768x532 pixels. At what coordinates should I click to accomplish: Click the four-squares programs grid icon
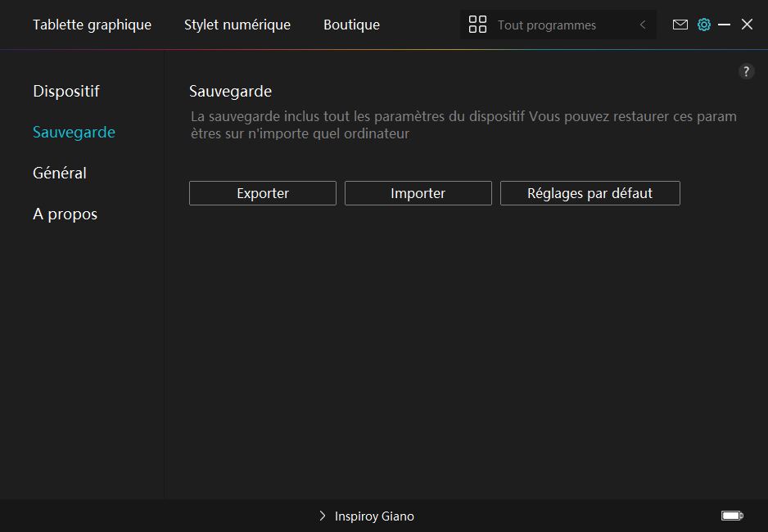pos(477,25)
